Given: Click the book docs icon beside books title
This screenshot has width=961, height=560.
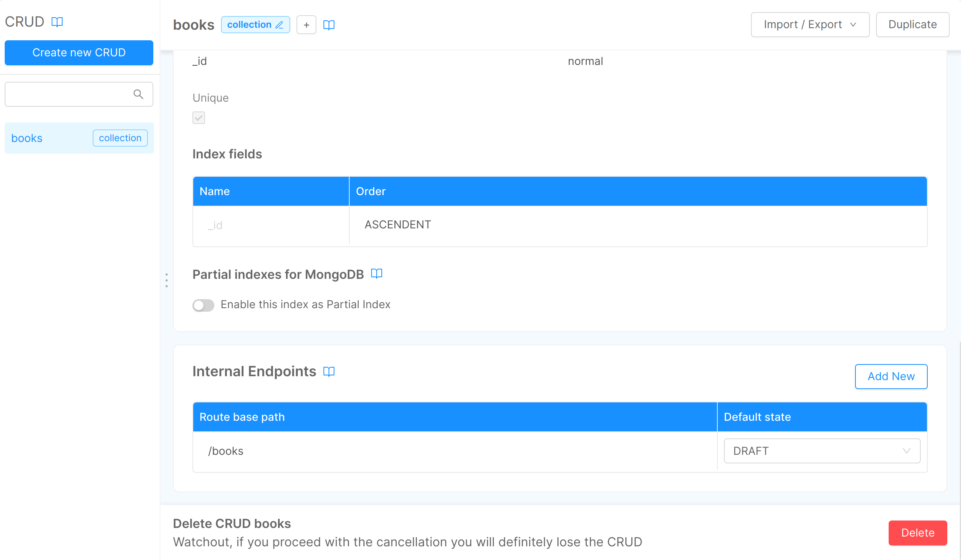Looking at the screenshot, I should point(329,25).
